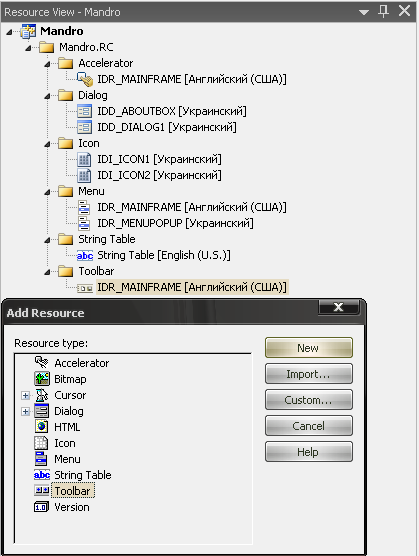This screenshot has width=419, height=556.
Task: Click the IDI_ICON1 resource icon
Action: point(84,159)
